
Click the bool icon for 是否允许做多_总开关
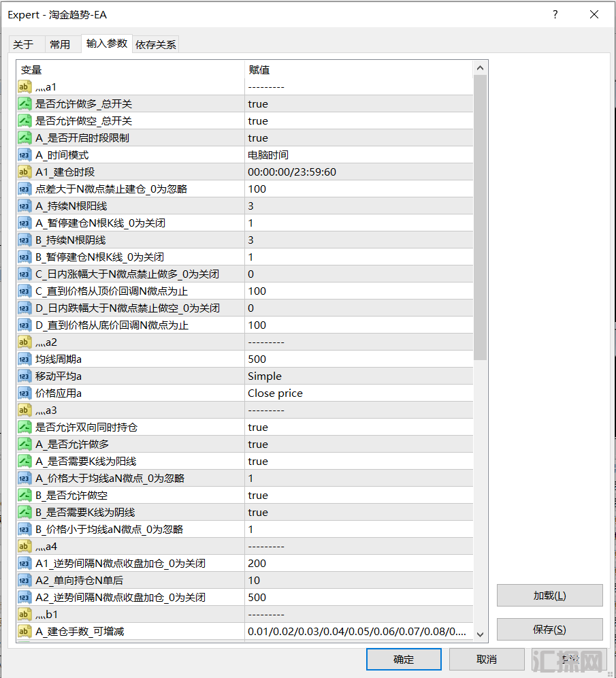click(x=25, y=103)
